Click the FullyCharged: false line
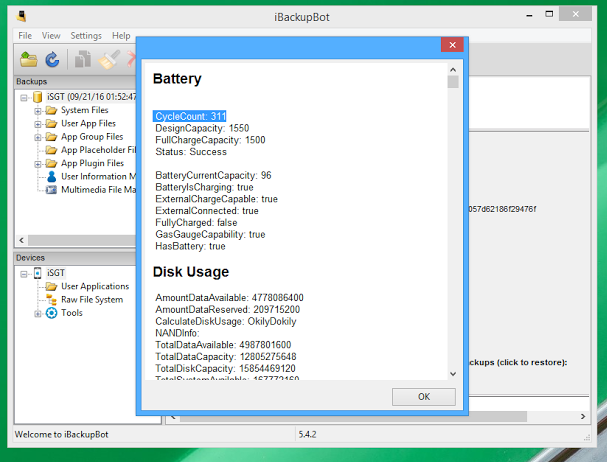Screen dimensions: 607x462 (196, 223)
